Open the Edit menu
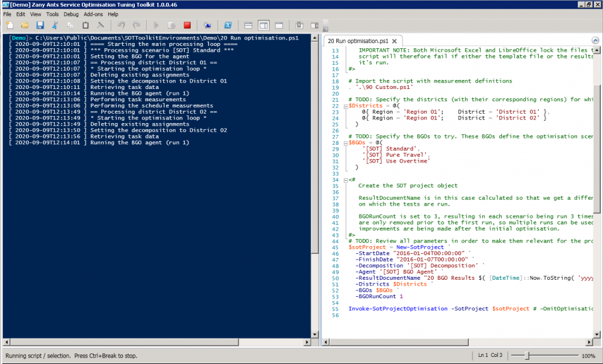 [21, 14]
